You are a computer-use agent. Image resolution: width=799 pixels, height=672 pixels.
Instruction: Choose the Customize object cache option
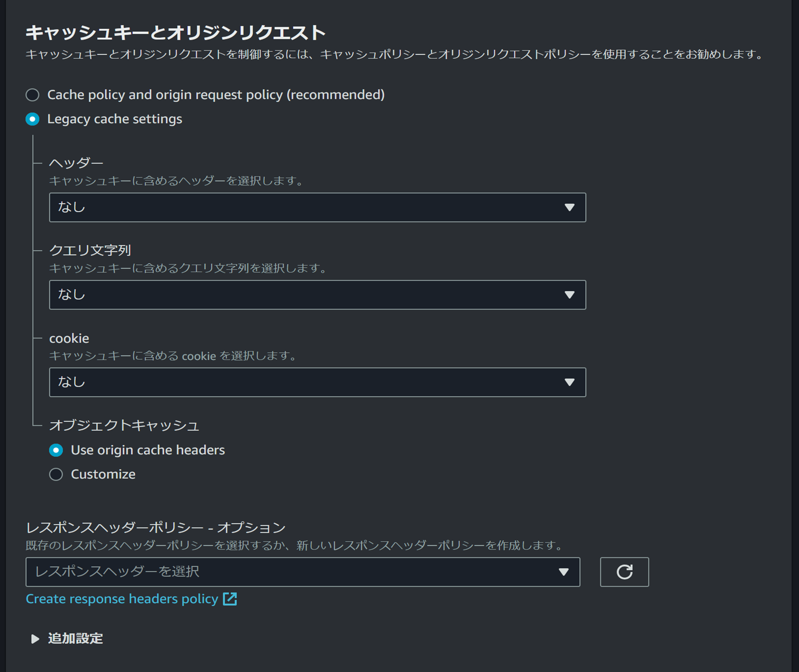tap(56, 474)
